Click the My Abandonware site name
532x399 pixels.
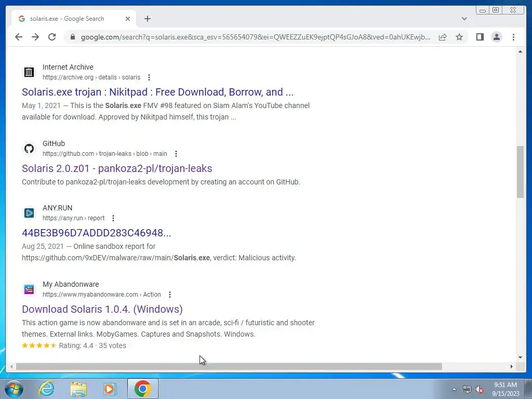coord(71,284)
